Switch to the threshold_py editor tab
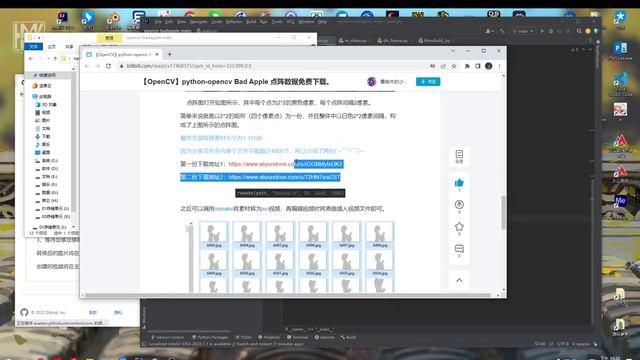The width and height of the screenshot is (640, 360). [434, 40]
